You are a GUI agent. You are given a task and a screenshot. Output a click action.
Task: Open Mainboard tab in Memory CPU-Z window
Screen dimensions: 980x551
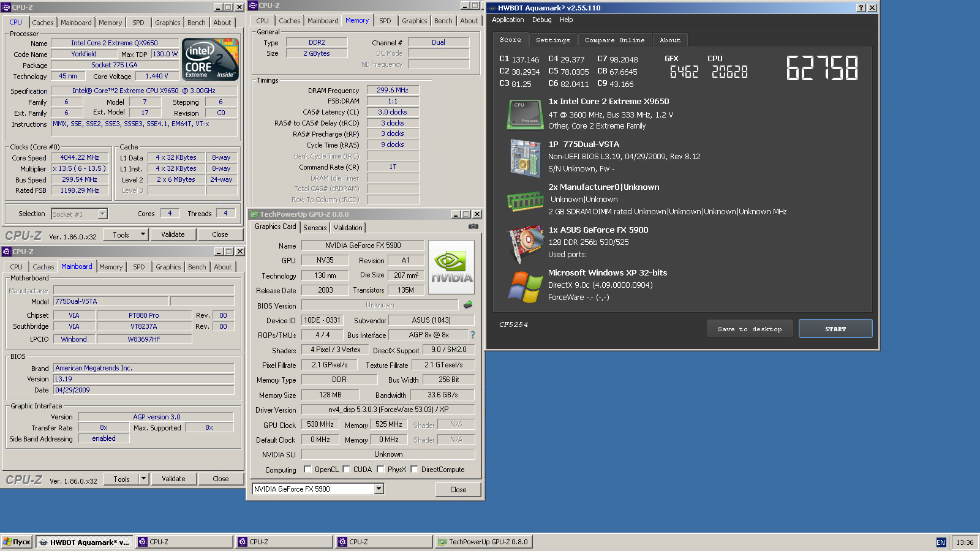click(323, 21)
